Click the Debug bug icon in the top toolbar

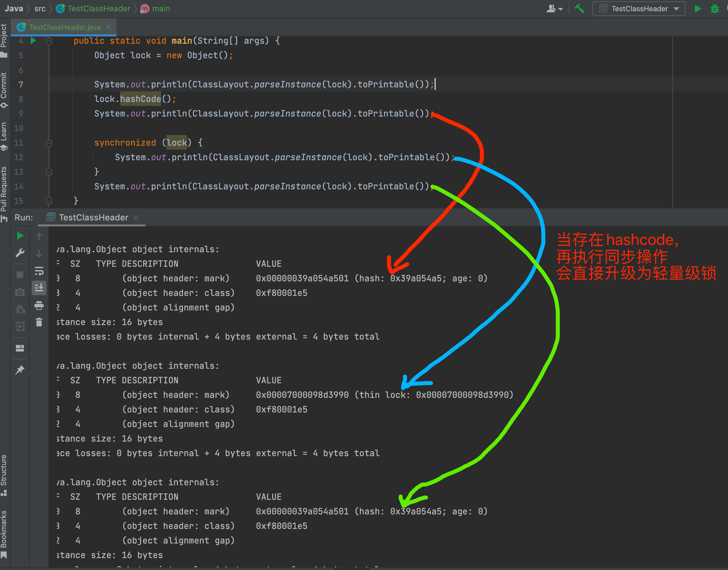714,9
